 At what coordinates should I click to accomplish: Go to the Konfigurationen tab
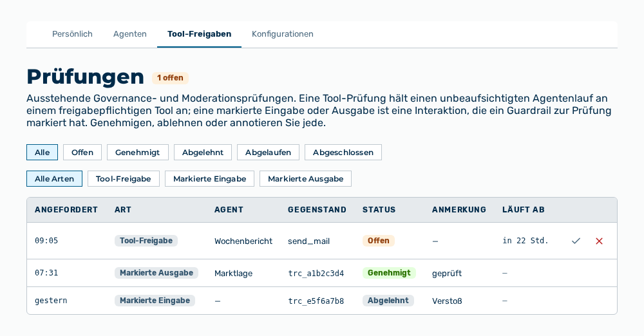point(283,34)
